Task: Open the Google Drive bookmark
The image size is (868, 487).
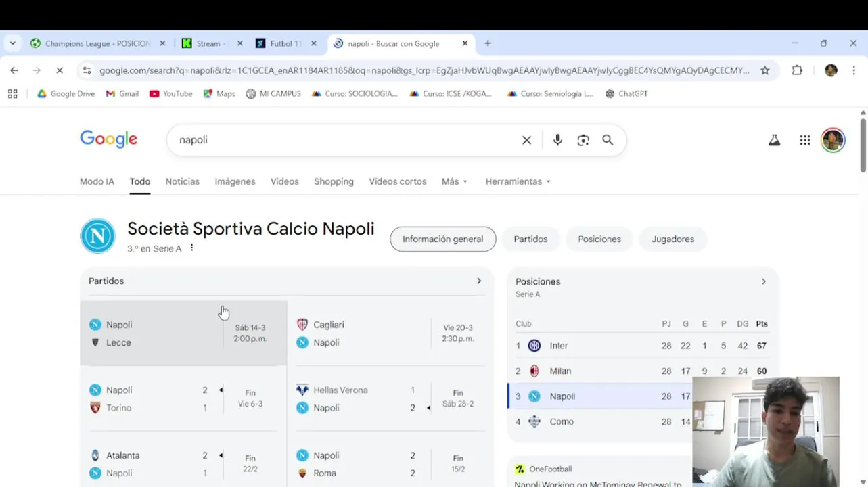Action: 66,94
